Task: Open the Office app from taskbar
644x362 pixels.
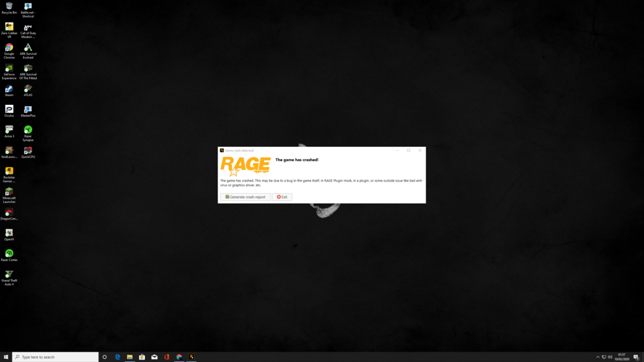Action: pos(167,357)
